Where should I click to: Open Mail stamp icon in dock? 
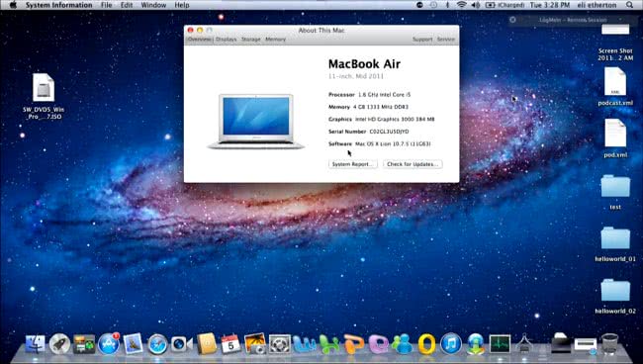(x=133, y=343)
